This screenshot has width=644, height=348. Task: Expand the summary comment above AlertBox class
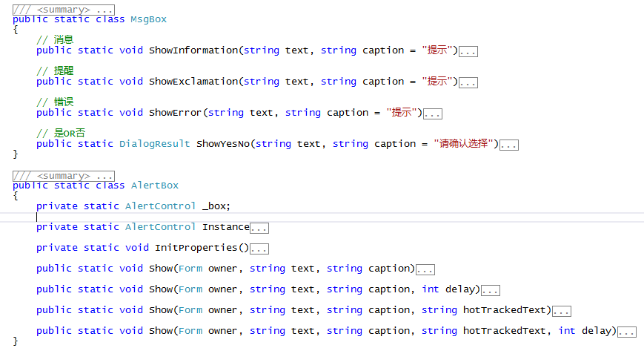click(63, 176)
